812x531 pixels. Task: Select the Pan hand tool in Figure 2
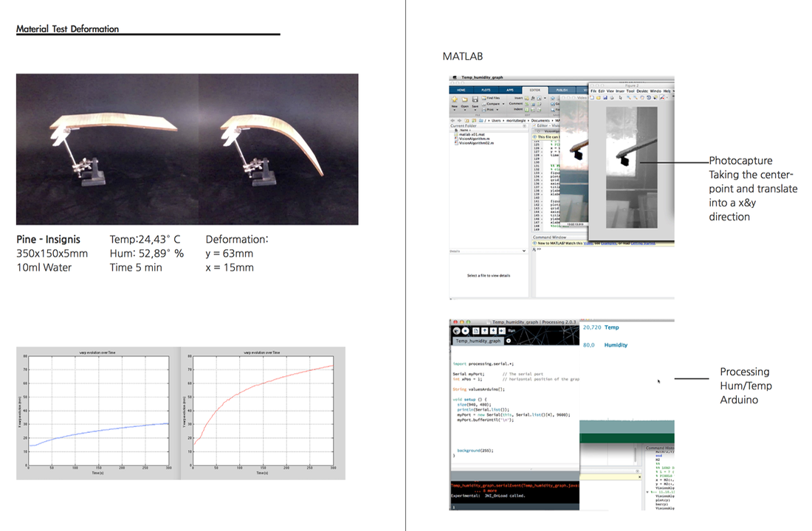(641, 97)
